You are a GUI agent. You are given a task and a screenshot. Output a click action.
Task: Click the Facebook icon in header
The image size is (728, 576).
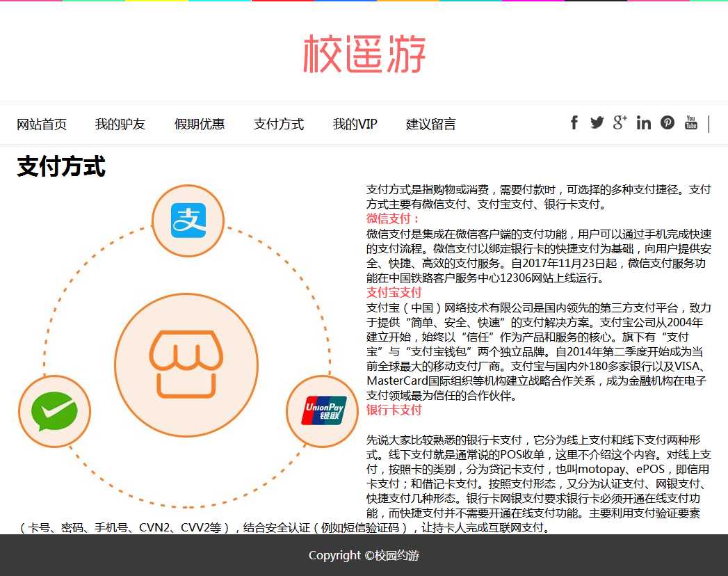tap(574, 123)
